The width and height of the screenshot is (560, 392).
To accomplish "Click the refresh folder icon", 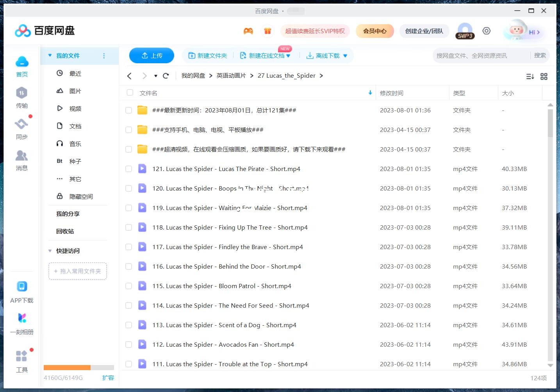I will click(166, 76).
